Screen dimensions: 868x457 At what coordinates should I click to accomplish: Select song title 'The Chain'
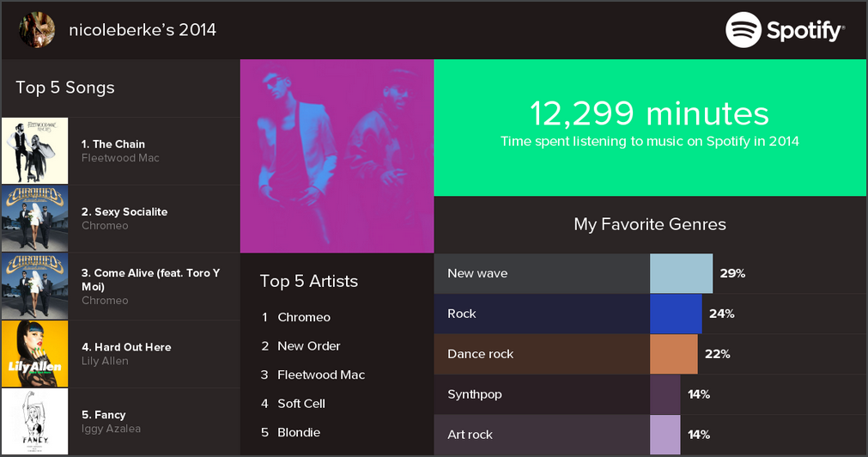tap(118, 144)
